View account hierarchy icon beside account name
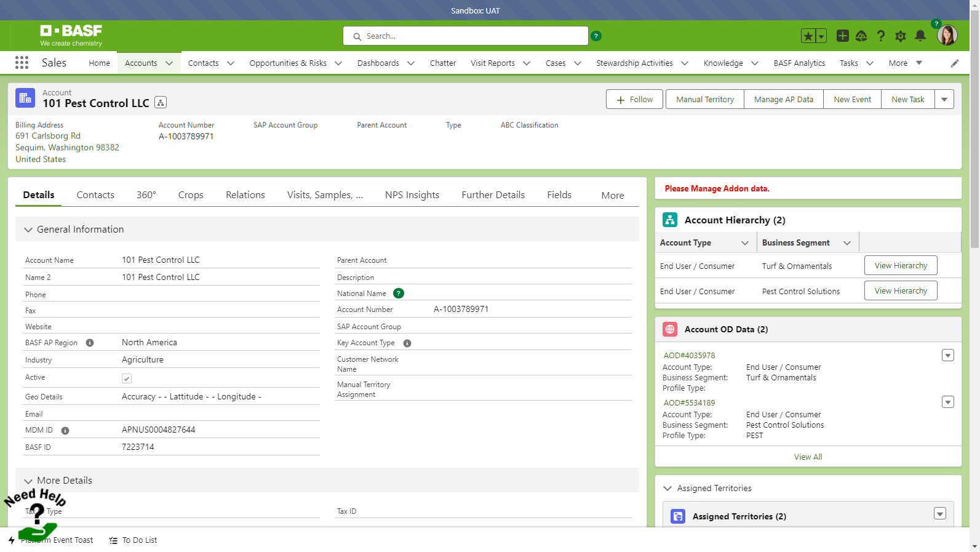 coord(161,103)
